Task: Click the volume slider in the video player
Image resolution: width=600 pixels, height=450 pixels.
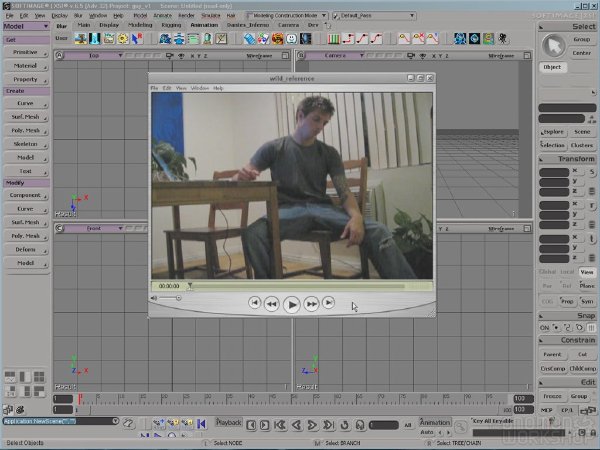Action: [x=170, y=298]
